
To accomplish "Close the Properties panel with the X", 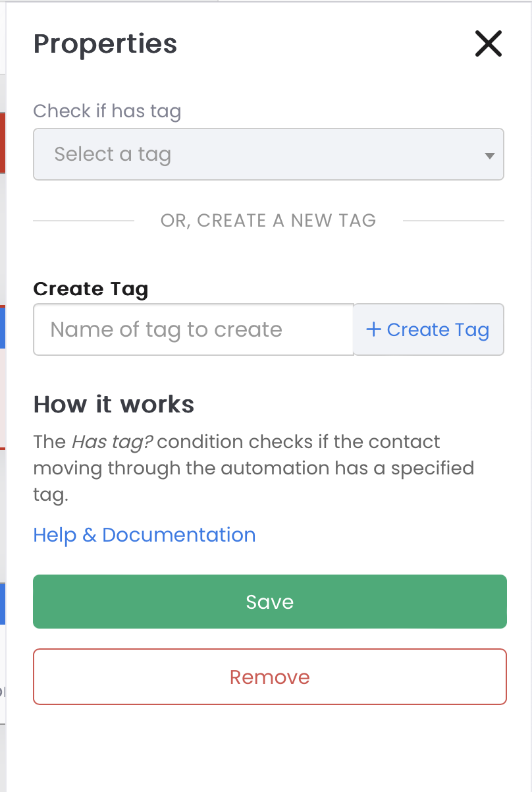I will (489, 44).
